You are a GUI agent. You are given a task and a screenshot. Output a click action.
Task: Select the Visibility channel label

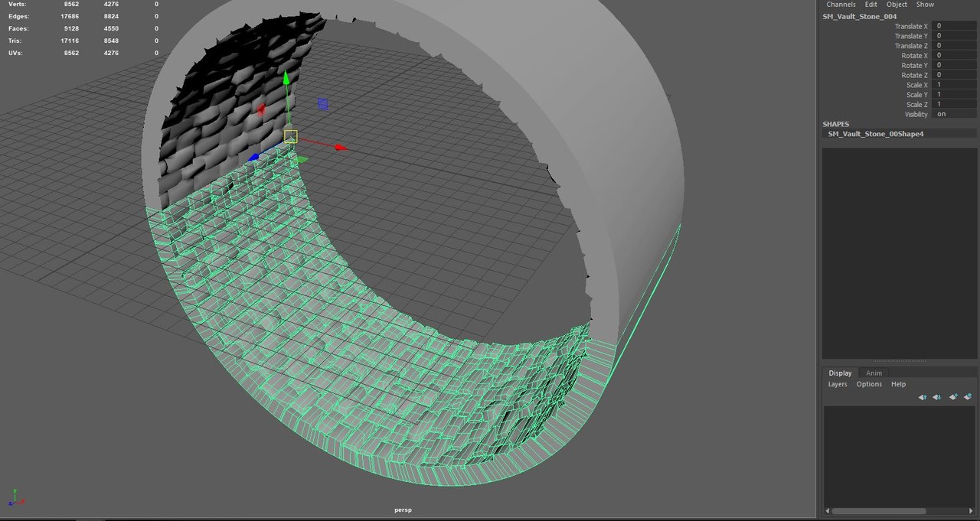point(916,114)
